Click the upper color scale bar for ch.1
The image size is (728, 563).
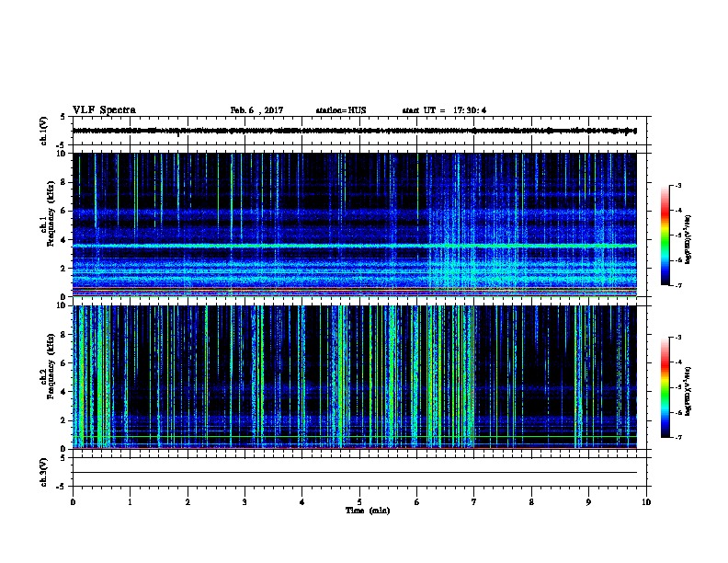coord(665,236)
